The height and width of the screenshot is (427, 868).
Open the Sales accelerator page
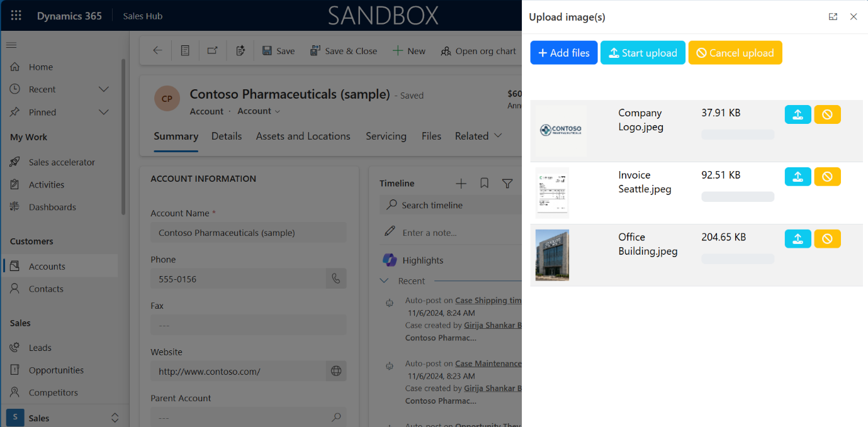pyautogui.click(x=62, y=162)
